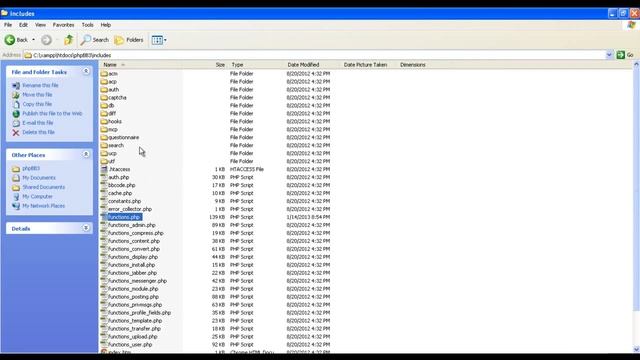
Task: Expand the Address bar dropdown arrow
Action: coord(609,55)
